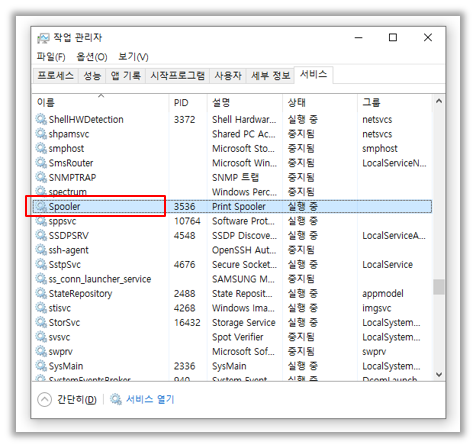Switch to the 사용자 tab
The width and height of the screenshot is (476, 446).
pyautogui.click(x=228, y=76)
